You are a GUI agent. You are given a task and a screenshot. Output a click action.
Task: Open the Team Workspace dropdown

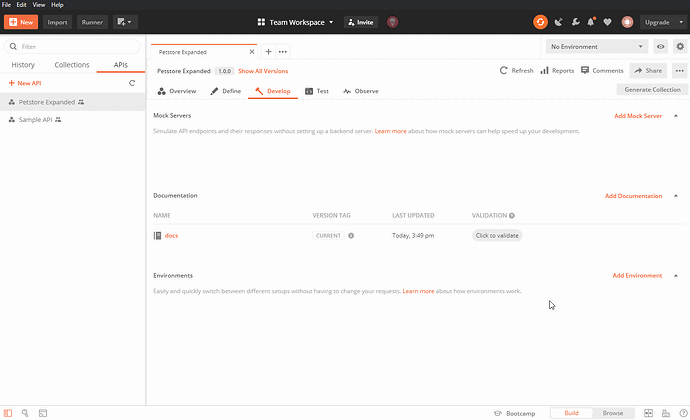pos(296,22)
